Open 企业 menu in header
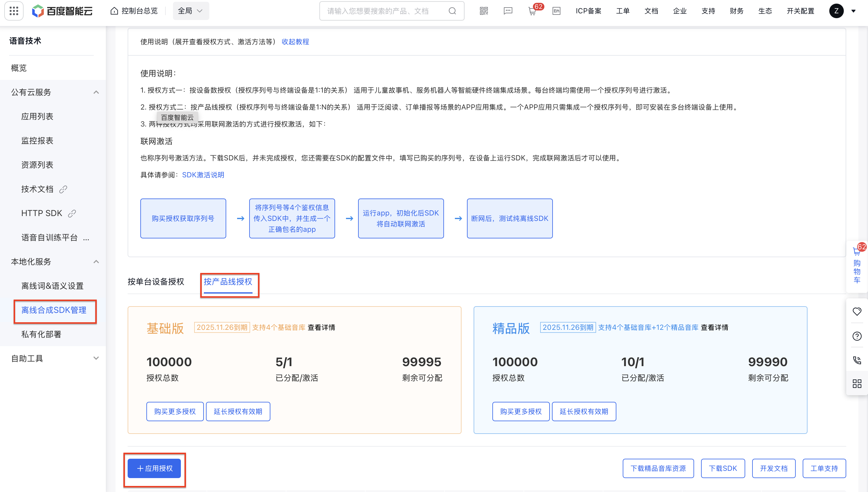 coord(680,11)
